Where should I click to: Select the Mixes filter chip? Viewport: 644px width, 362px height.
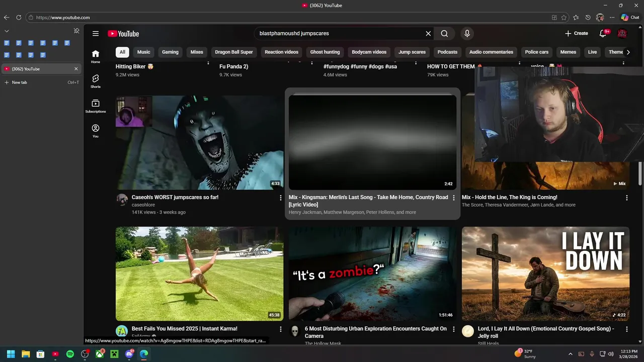197,52
